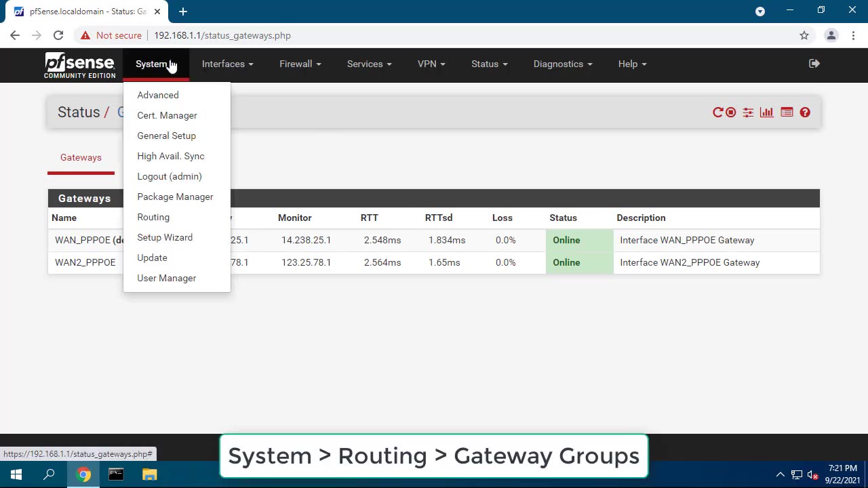
Task: Open Package Manager from the System menu
Action: [175, 197]
